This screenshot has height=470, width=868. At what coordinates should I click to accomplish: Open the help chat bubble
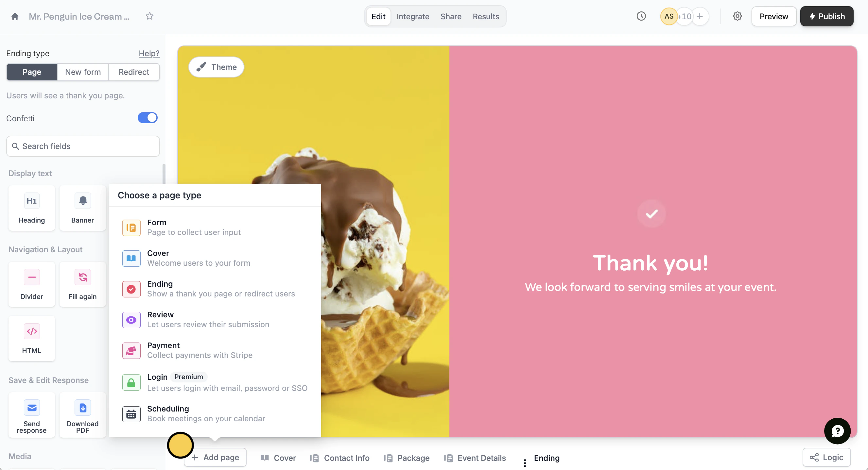pyautogui.click(x=837, y=430)
